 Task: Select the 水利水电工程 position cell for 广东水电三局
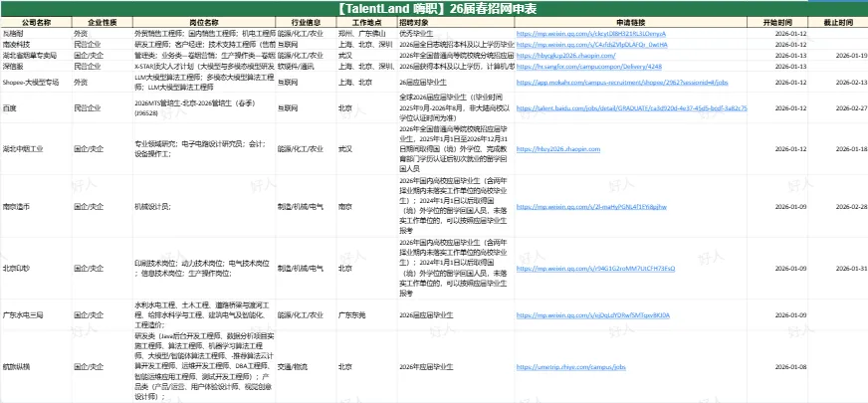(x=204, y=315)
